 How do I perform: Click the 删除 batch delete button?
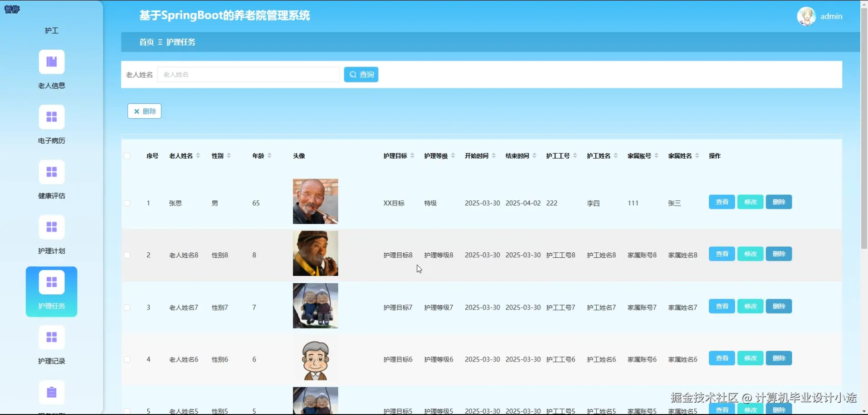click(144, 111)
